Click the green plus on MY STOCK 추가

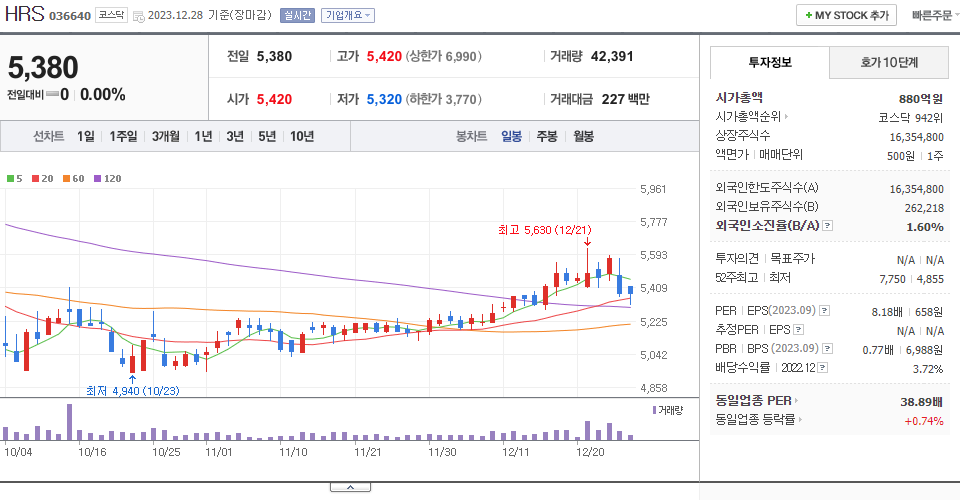809,15
